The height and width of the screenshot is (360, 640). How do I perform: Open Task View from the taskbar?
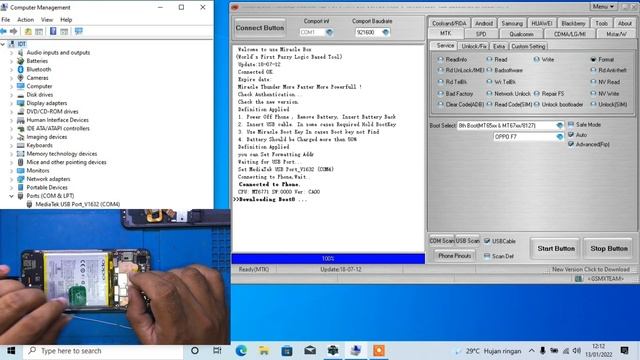pos(217,351)
